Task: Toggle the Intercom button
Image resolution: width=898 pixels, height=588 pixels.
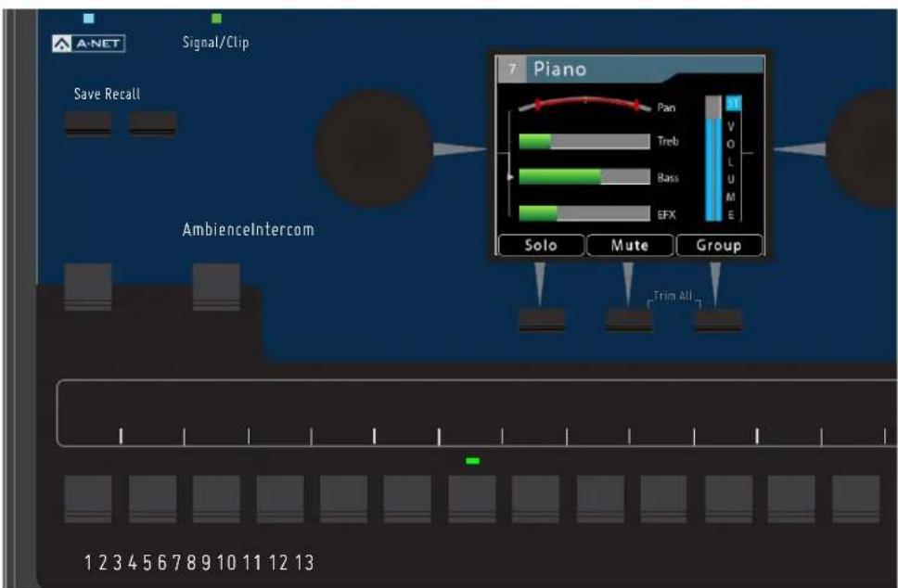Action: [x=216, y=287]
